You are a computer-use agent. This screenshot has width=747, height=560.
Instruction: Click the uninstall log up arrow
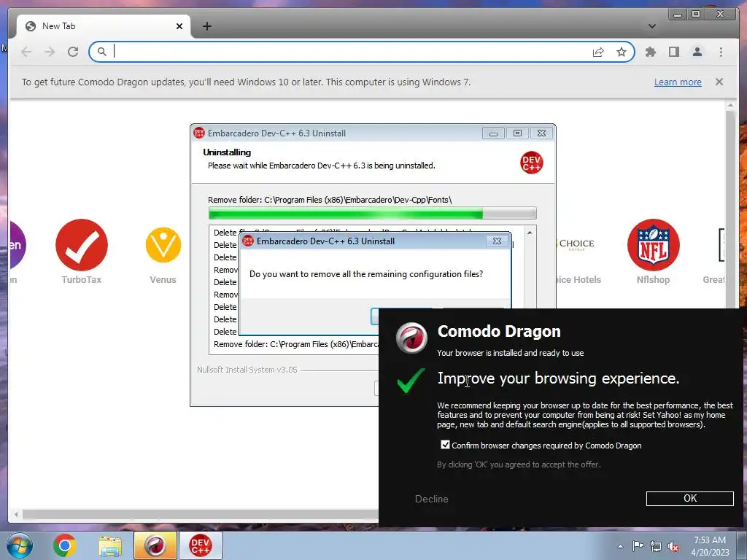pyautogui.click(x=530, y=233)
